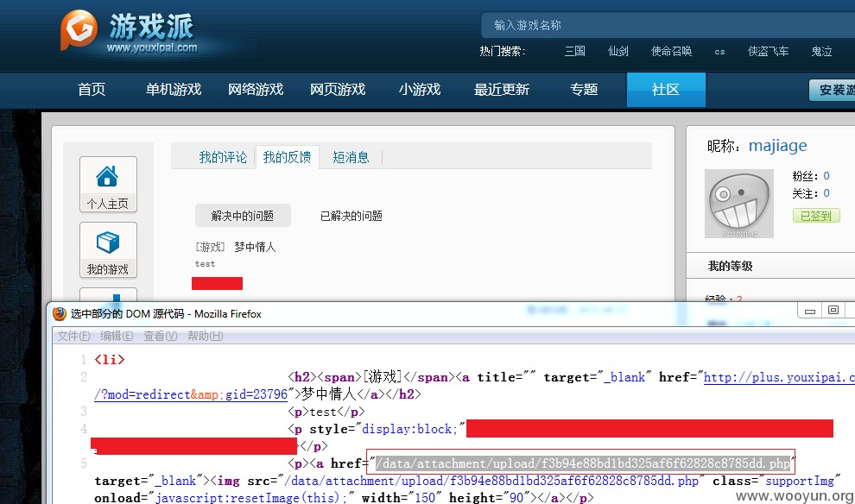The height and width of the screenshot is (504, 855).
Task: Click the img src attachment path in source
Action: [x=491, y=481]
